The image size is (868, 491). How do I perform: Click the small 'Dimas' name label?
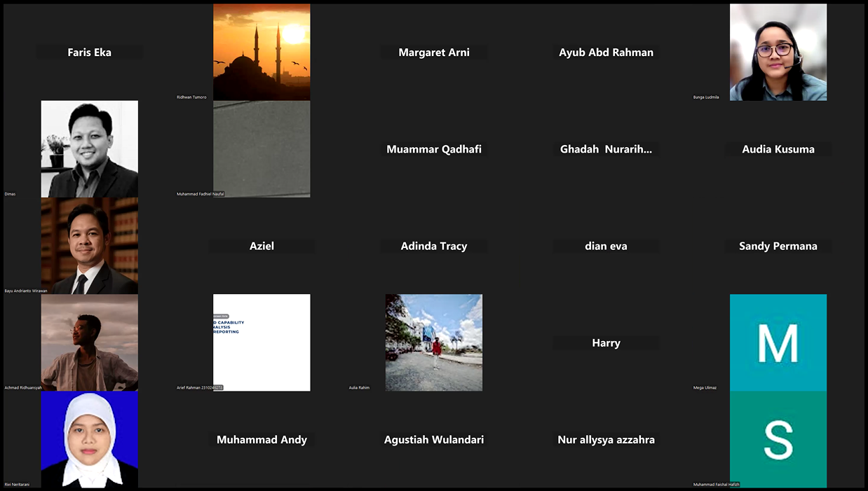(x=10, y=194)
